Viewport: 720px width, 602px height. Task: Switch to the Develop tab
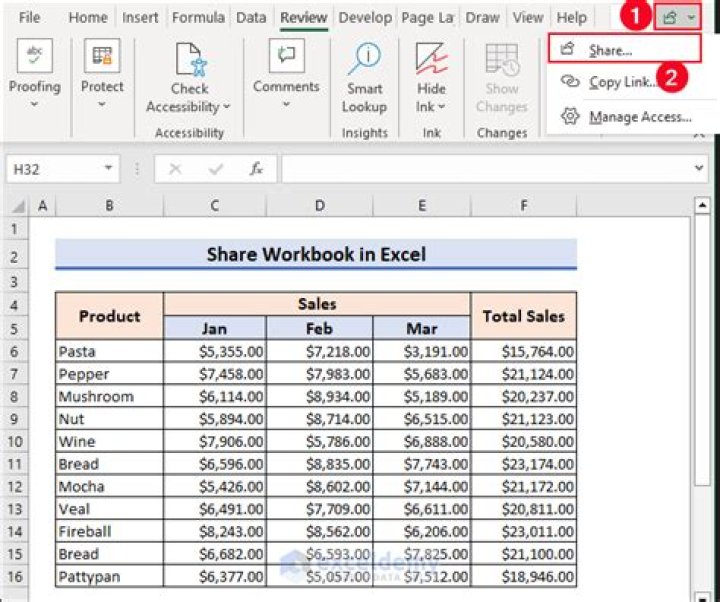pos(365,17)
